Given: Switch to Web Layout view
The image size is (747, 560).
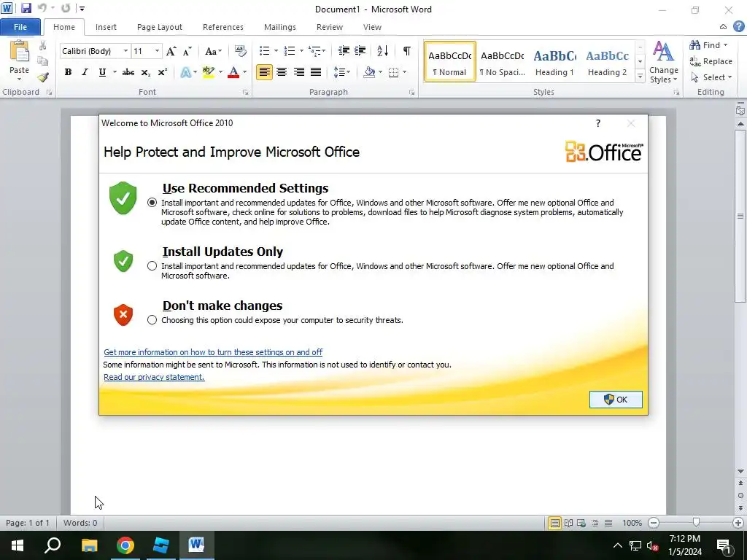Looking at the screenshot, I should click(581, 523).
